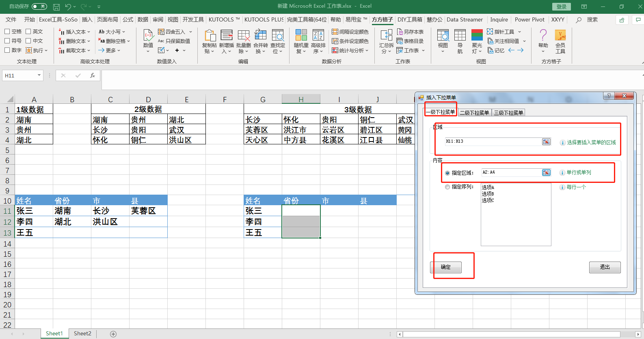The image size is (644, 339).
Task: Switch to 三级下拉菜单 tab
Action: (508, 113)
